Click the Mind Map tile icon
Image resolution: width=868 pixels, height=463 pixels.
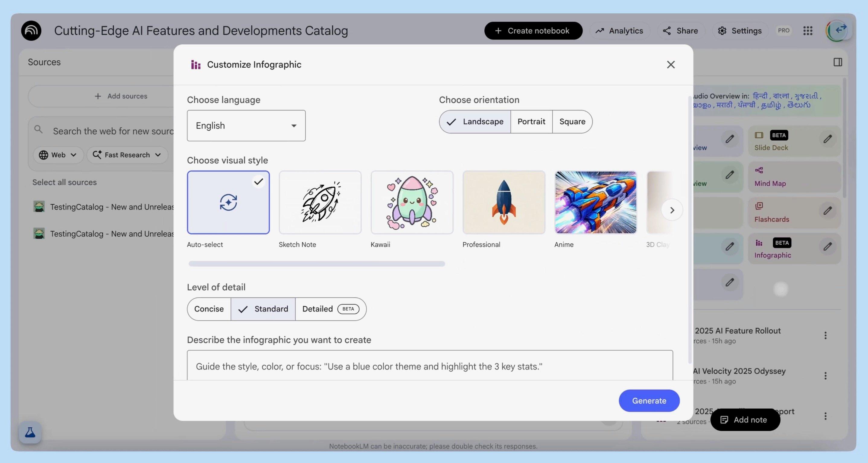click(759, 171)
